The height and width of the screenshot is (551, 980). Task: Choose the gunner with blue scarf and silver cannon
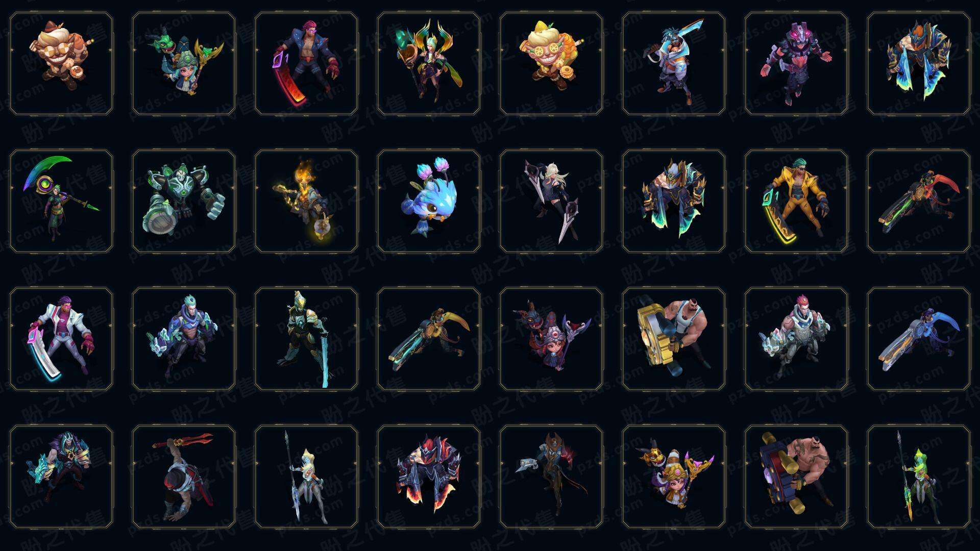[919, 339]
